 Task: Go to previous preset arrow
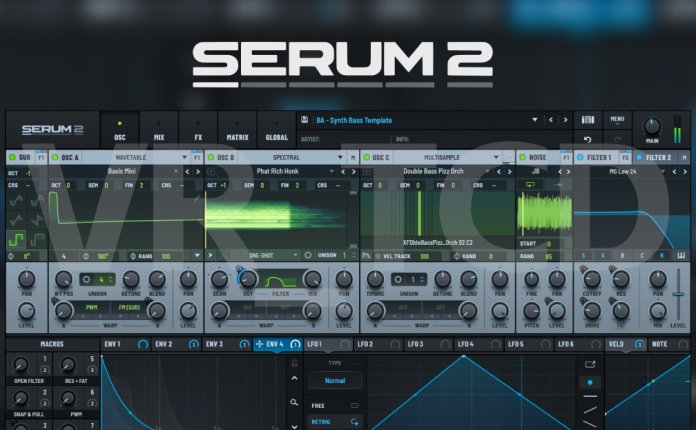[x=551, y=120]
